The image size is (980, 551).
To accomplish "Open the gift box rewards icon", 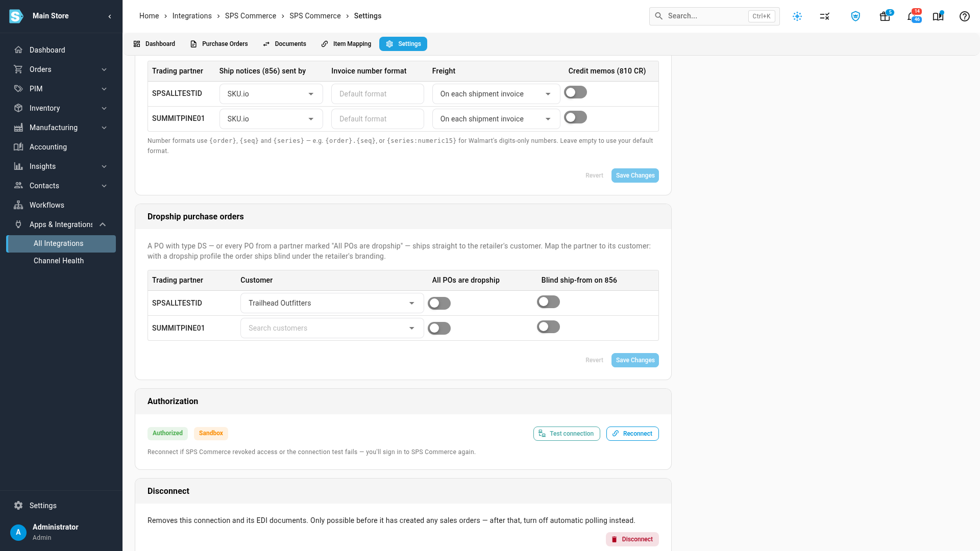I will [x=885, y=16].
